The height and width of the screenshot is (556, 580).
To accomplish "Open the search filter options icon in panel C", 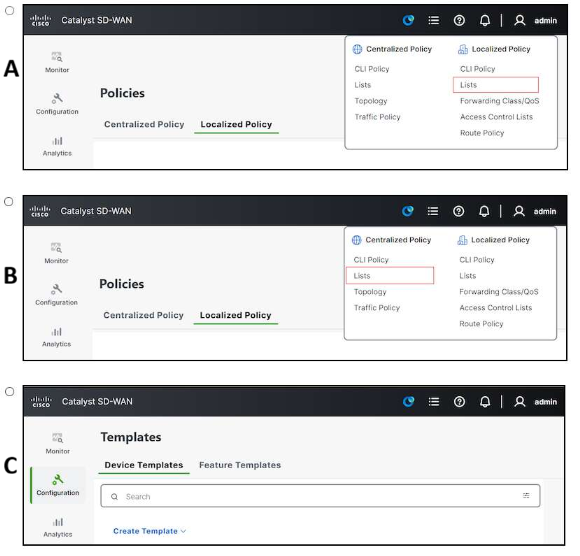I will (x=526, y=495).
